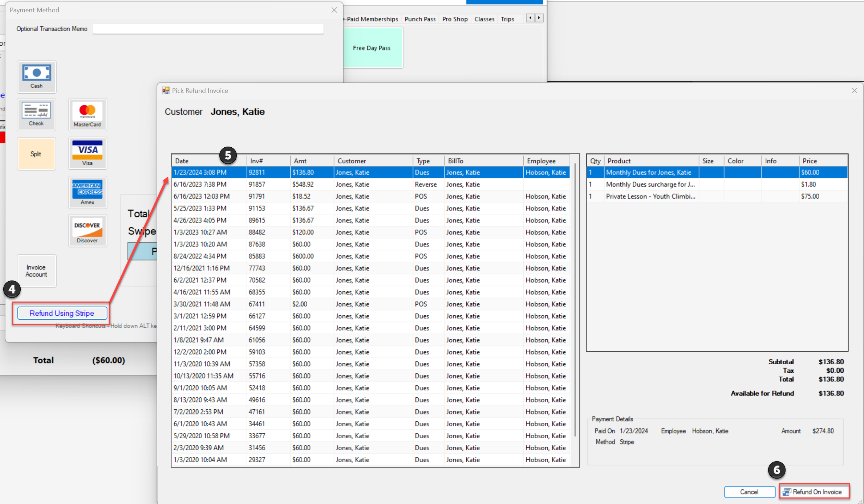Click the Product column header
The height and width of the screenshot is (504, 864).
[x=652, y=161]
